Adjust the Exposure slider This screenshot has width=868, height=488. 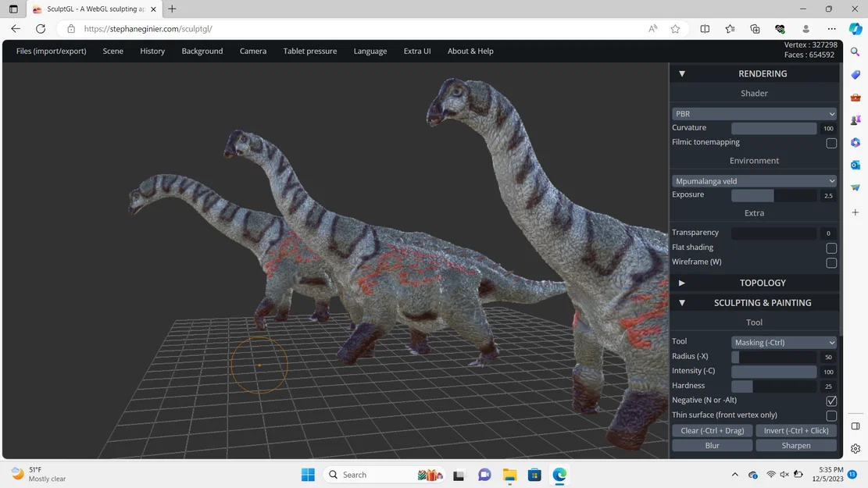pos(773,195)
